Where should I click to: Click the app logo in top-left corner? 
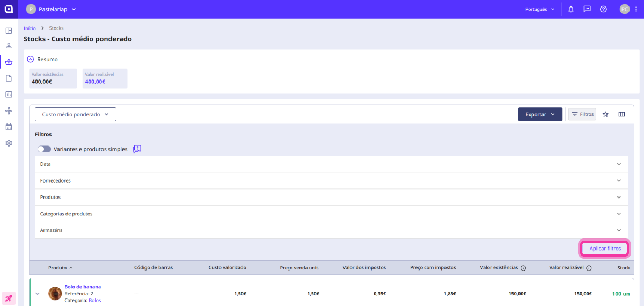tap(9, 9)
